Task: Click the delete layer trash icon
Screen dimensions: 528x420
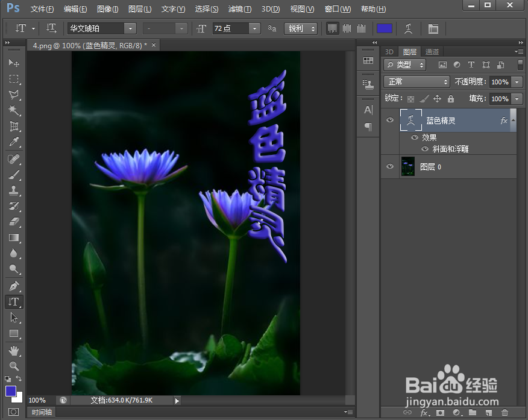Action: [505, 413]
